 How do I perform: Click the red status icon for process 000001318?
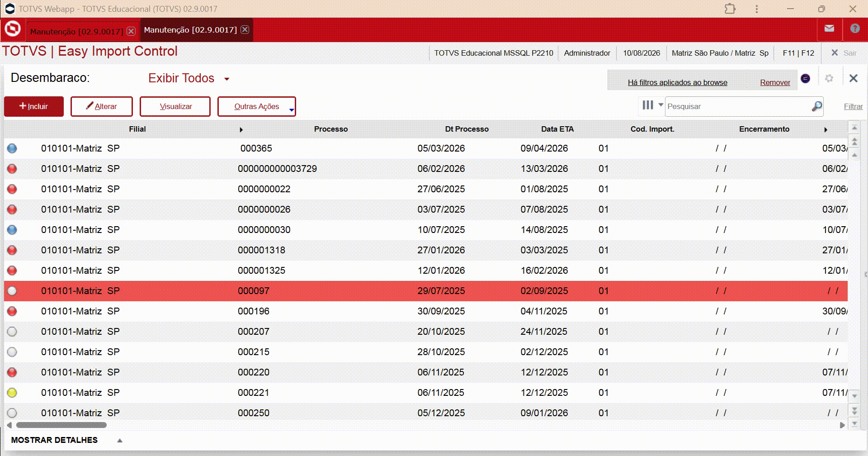[12, 250]
